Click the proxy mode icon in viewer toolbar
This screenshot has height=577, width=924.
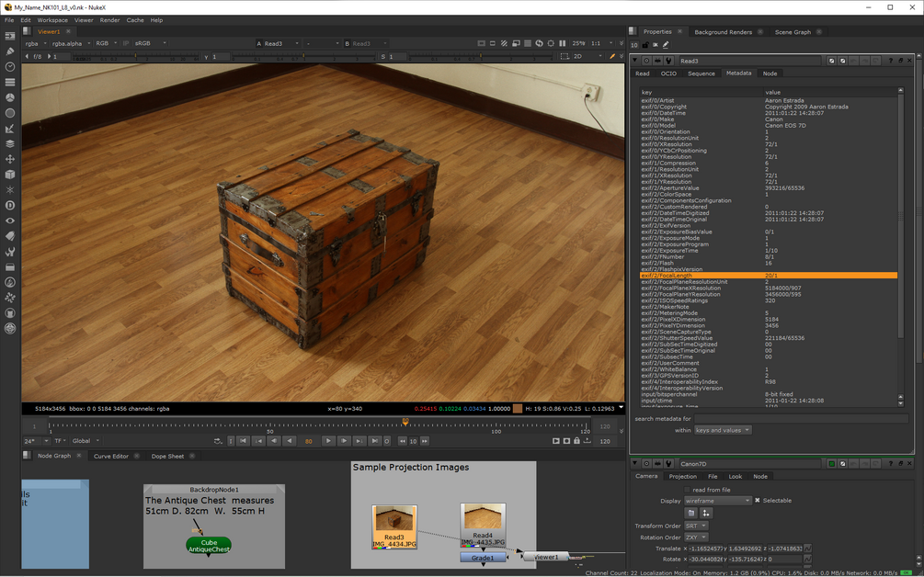516,43
